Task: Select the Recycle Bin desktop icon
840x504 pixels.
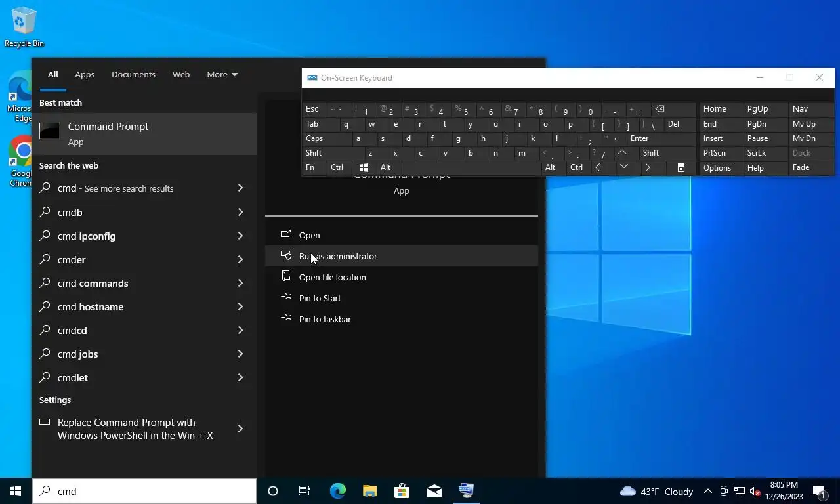Action: pos(24,27)
